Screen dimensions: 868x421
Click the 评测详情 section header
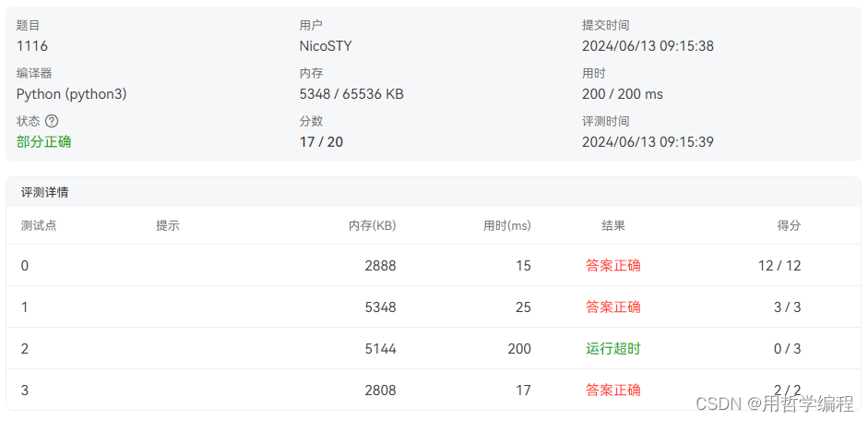45,193
